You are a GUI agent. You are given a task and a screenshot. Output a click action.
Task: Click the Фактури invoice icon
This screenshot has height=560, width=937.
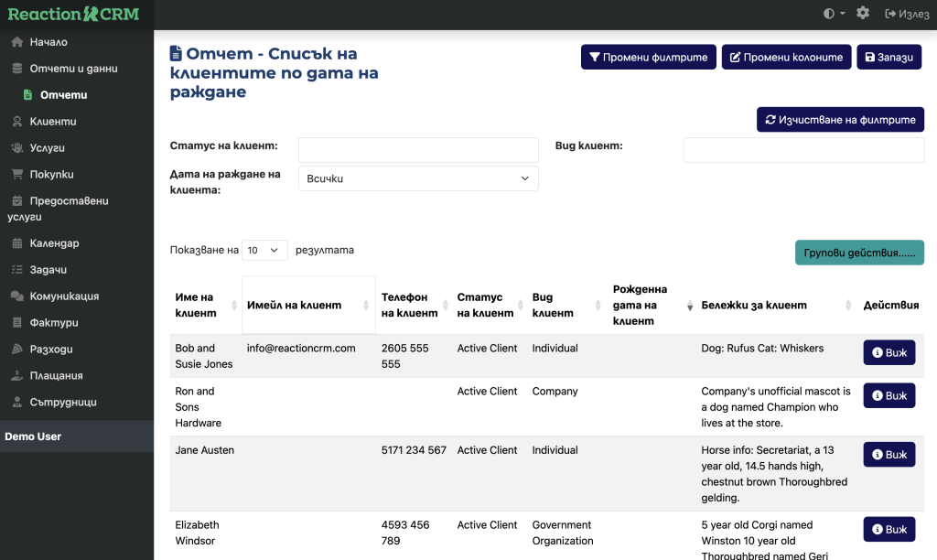pos(16,323)
